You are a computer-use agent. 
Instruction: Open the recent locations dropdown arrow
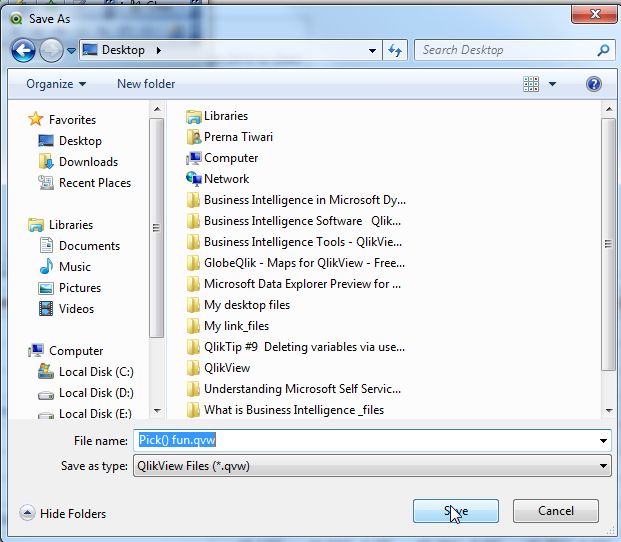coord(71,51)
